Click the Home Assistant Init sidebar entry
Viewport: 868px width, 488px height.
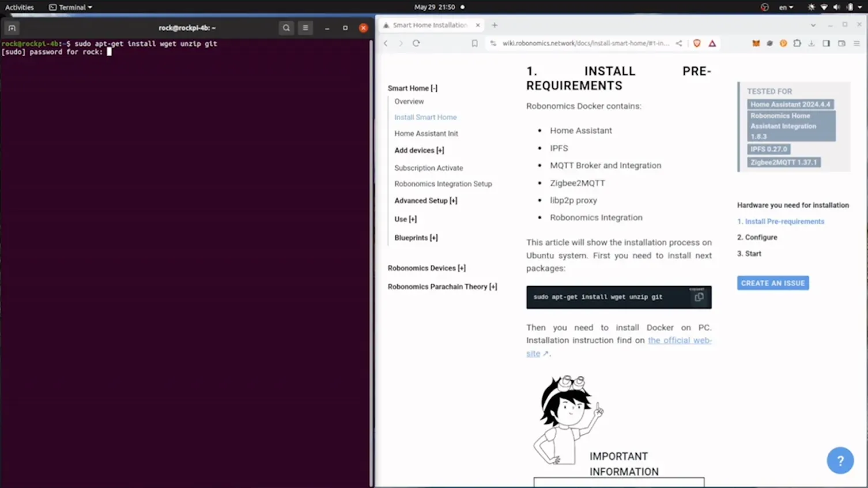click(426, 133)
